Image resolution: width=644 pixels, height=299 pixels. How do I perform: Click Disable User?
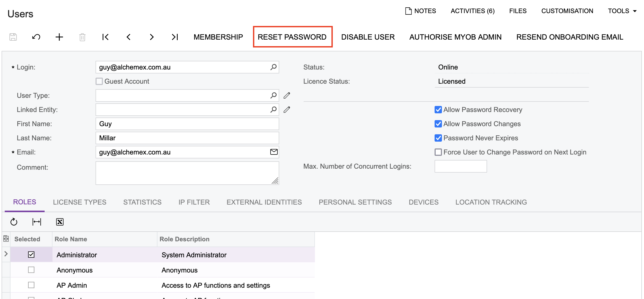click(x=368, y=37)
